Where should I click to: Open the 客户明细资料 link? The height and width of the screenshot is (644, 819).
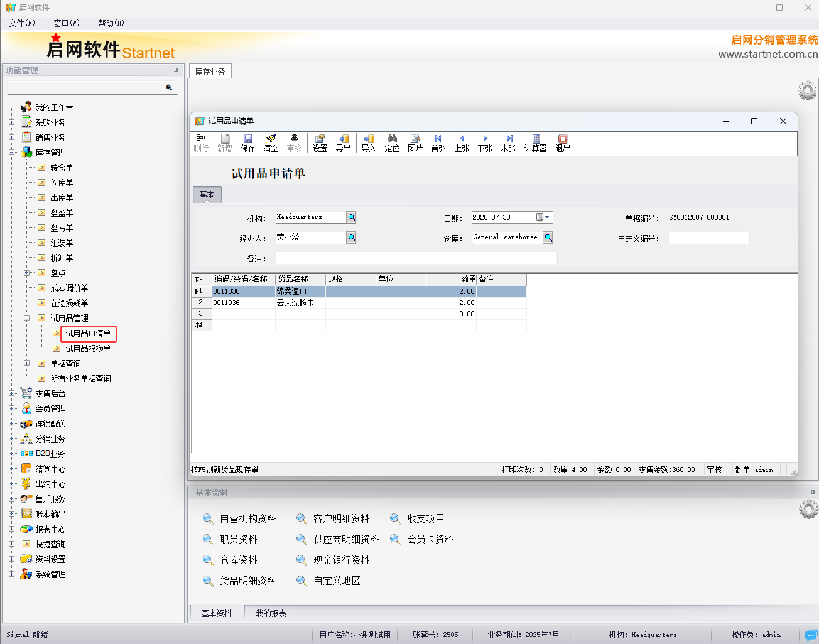click(341, 518)
